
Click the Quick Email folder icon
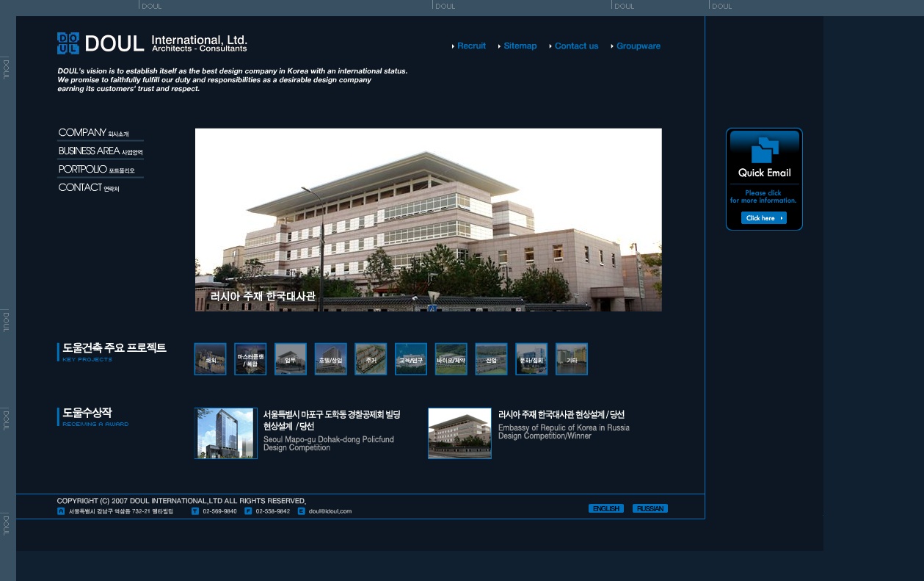pyautogui.click(x=765, y=150)
